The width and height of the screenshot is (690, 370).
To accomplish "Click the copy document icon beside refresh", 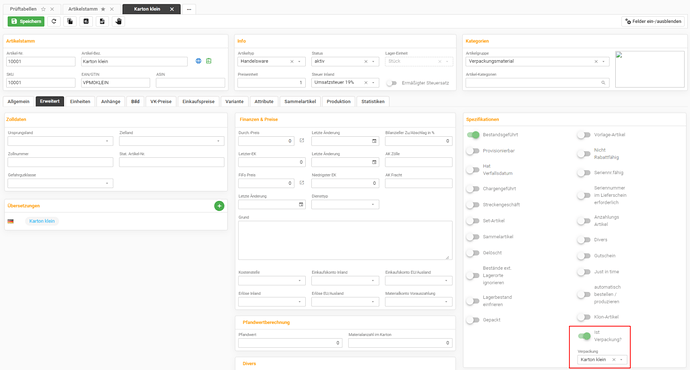I will click(70, 21).
